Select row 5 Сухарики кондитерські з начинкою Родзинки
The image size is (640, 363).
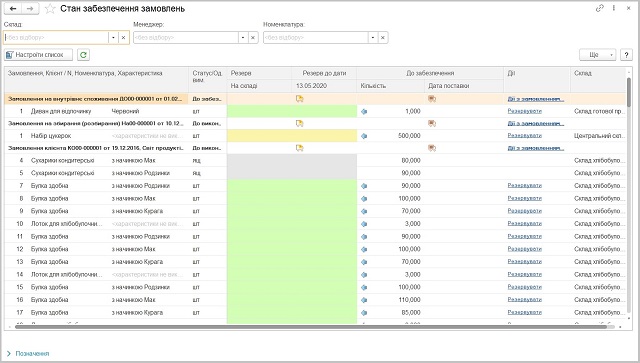coord(315,173)
